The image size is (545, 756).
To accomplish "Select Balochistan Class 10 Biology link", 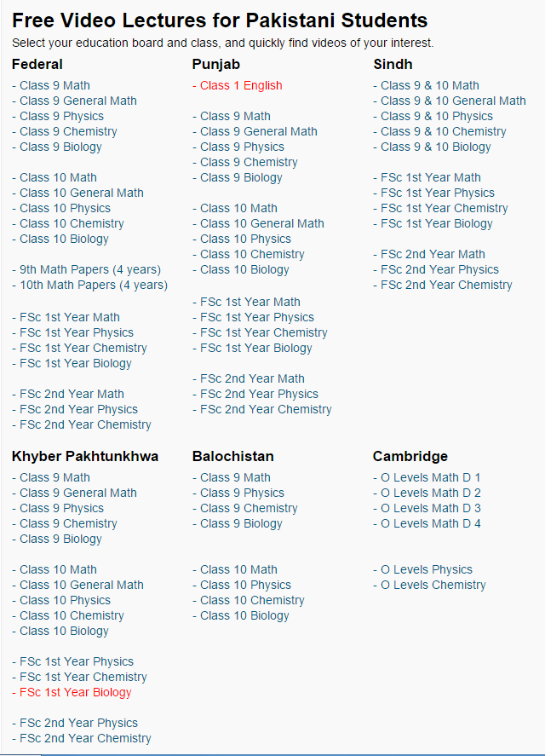I will (x=244, y=615).
